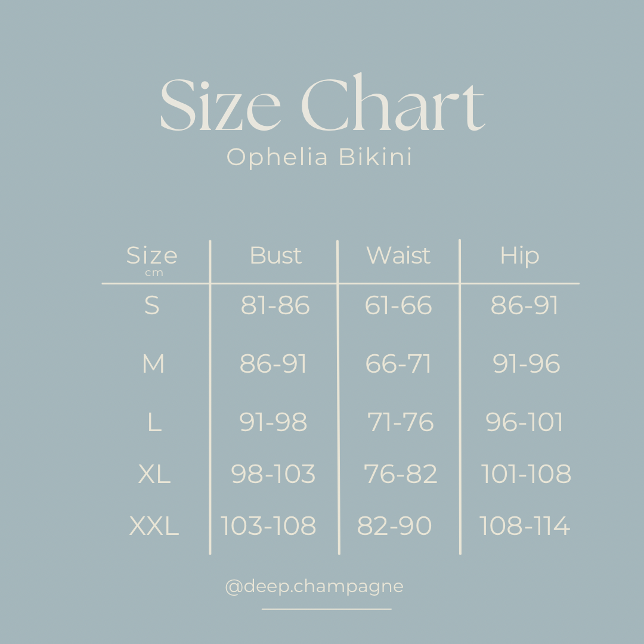The width and height of the screenshot is (644, 644).
Task: Click the 96-101 hip measurement
Action: (x=524, y=422)
